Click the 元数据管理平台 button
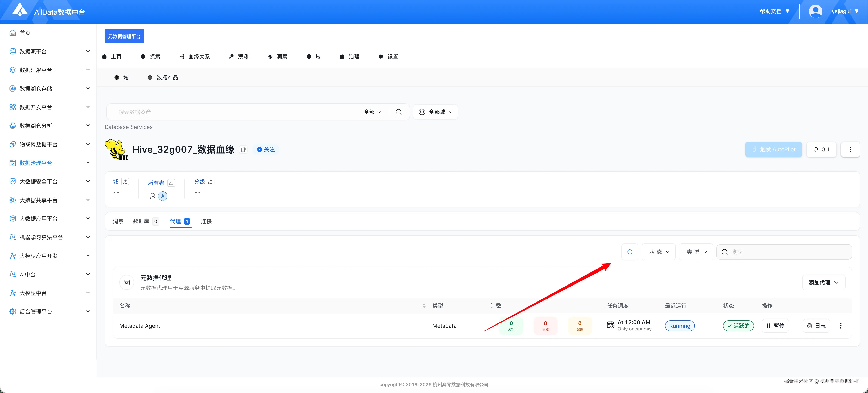This screenshot has height=393, width=868. [124, 36]
